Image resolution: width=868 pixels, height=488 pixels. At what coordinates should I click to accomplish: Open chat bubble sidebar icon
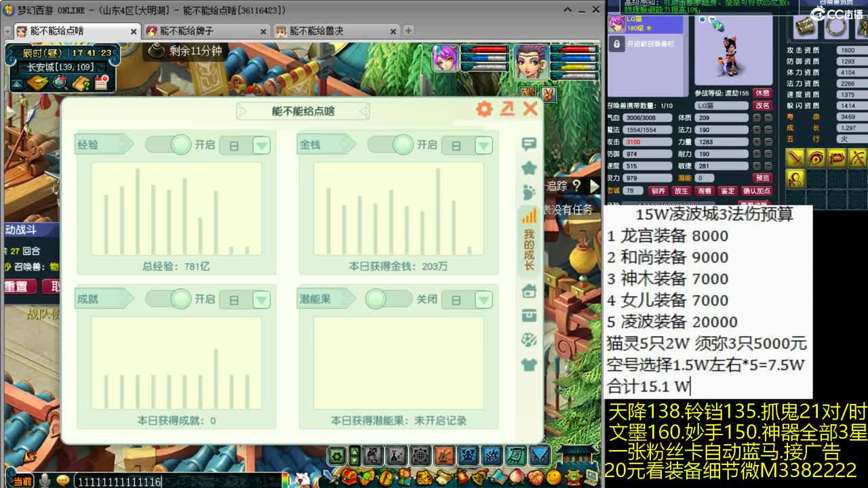tap(529, 144)
